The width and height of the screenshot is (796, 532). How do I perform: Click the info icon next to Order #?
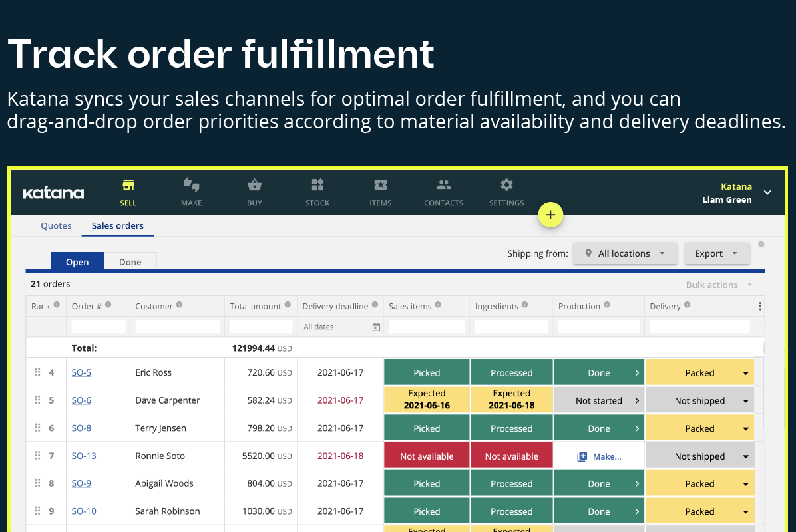[108, 305]
